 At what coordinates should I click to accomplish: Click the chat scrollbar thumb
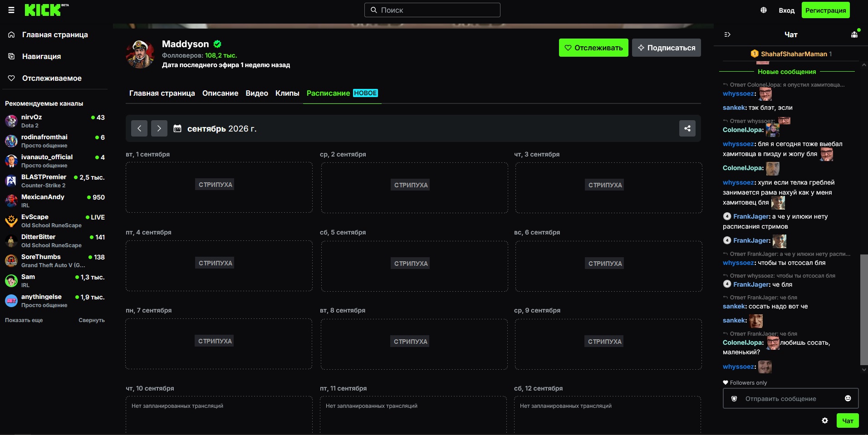[x=864, y=309]
